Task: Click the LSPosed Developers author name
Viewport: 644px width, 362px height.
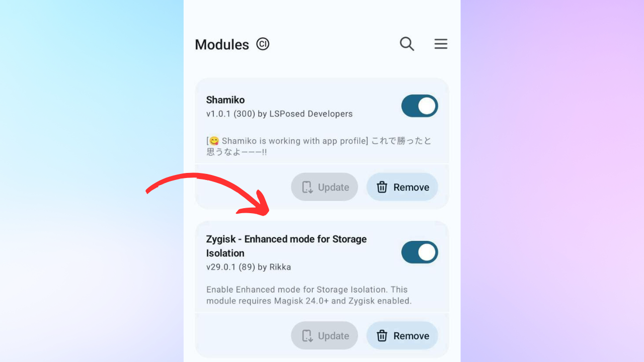Action: tap(311, 114)
